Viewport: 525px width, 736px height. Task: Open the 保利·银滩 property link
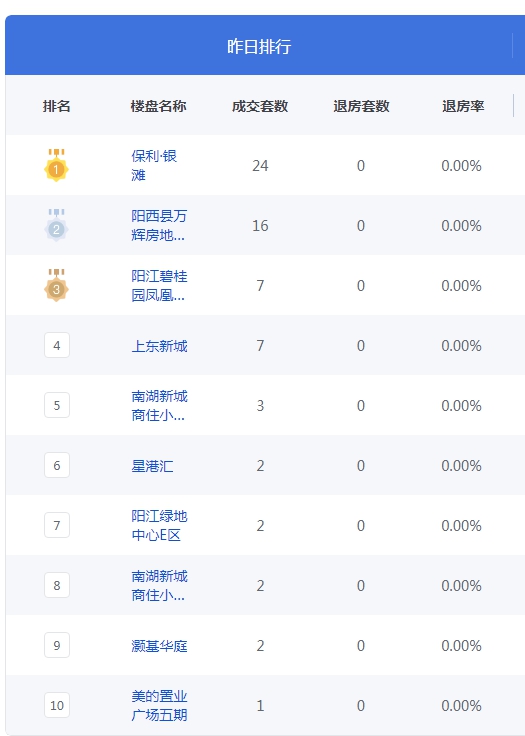(154, 165)
